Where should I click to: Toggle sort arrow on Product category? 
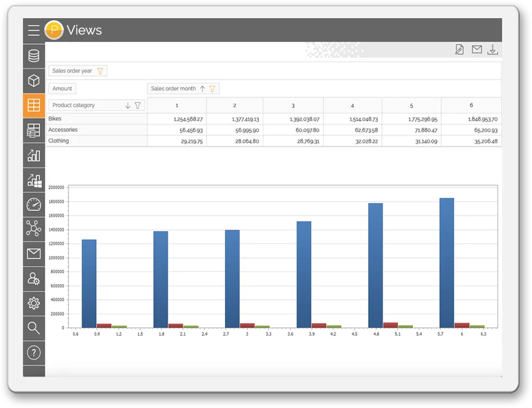[128, 106]
